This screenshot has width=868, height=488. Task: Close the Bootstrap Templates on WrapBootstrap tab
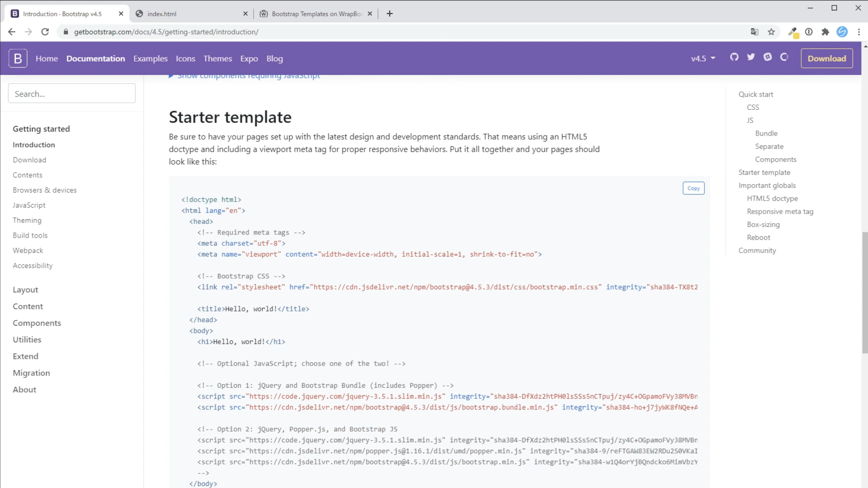click(370, 14)
